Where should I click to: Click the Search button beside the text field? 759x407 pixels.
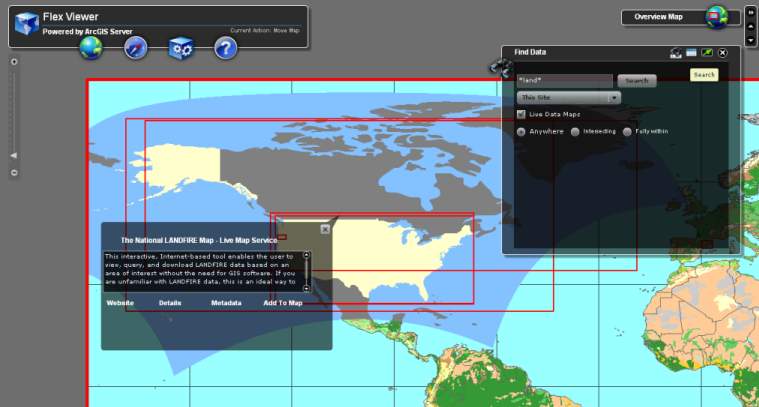[x=637, y=80]
